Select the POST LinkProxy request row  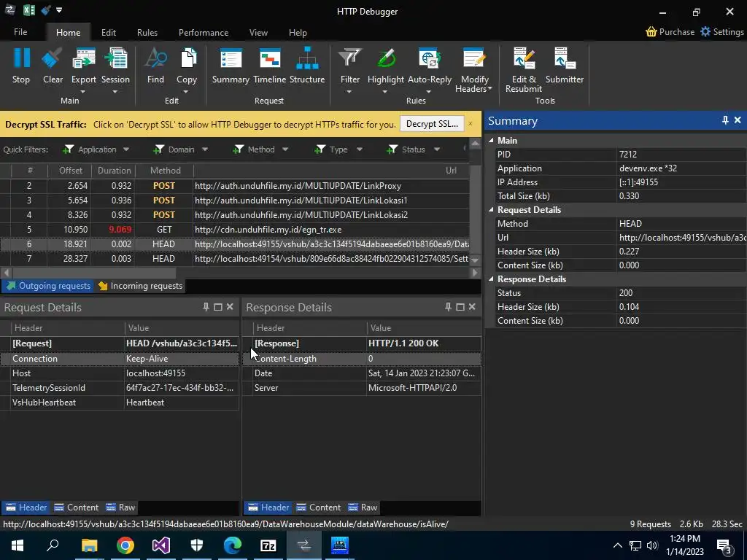[x=234, y=186]
